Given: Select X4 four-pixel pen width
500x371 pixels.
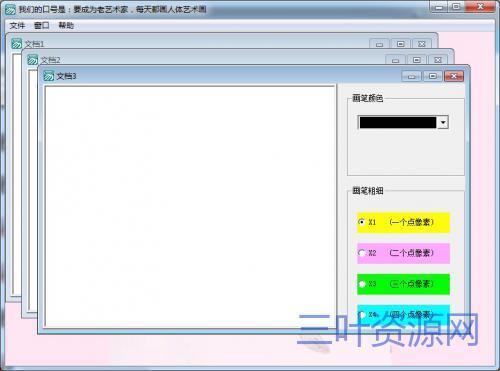Looking at the screenshot, I should (403, 314).
